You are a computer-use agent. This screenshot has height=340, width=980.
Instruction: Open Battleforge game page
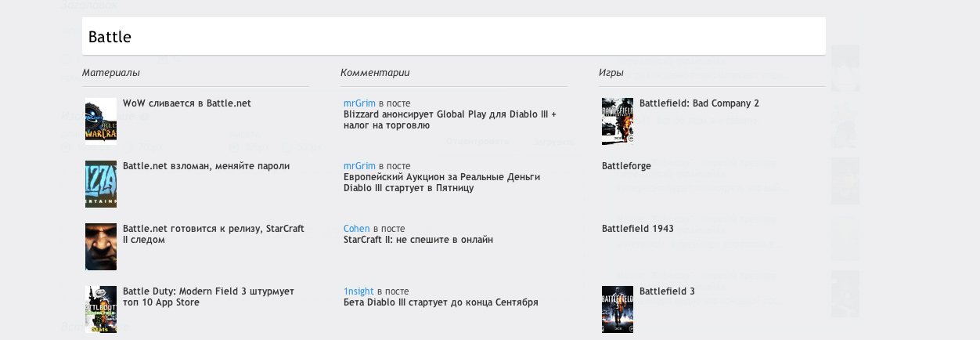coord(626,166)
